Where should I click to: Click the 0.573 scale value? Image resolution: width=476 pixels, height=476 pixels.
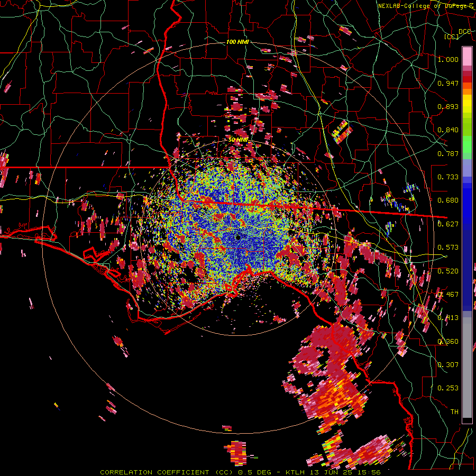coord(448,248)
